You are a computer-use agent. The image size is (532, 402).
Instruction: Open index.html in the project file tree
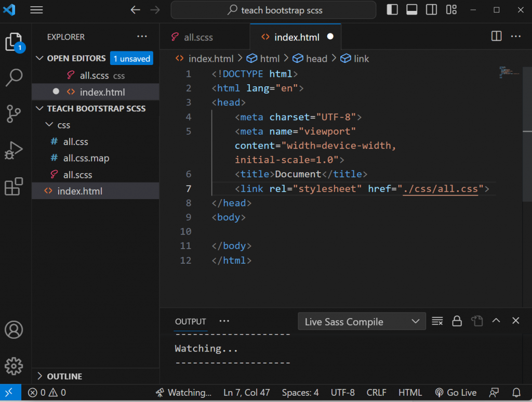pos(96,191)
